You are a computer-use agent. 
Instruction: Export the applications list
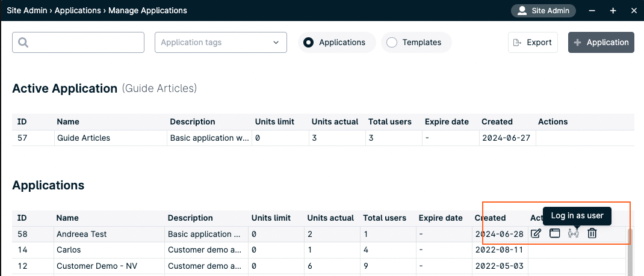click(533, 42)
